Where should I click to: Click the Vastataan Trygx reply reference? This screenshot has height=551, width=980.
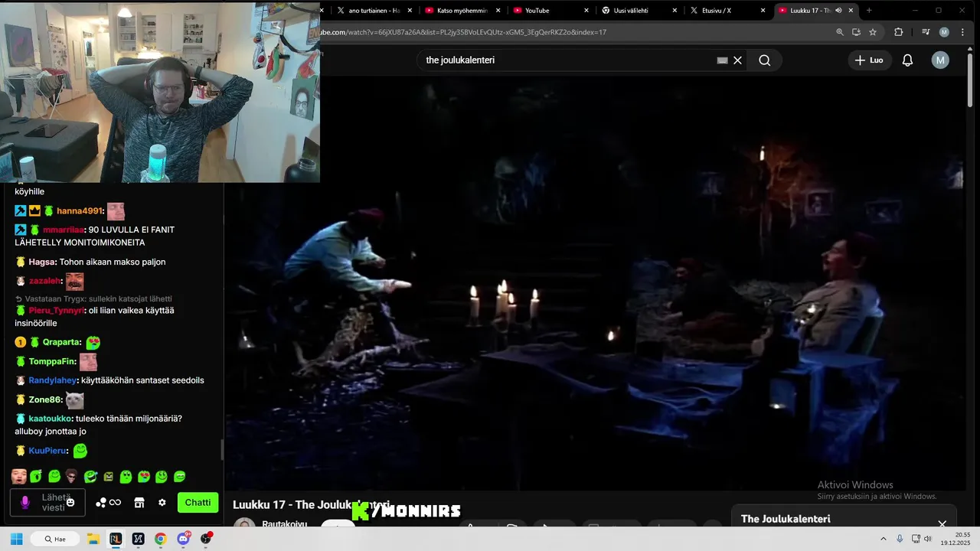coord(93,298)
